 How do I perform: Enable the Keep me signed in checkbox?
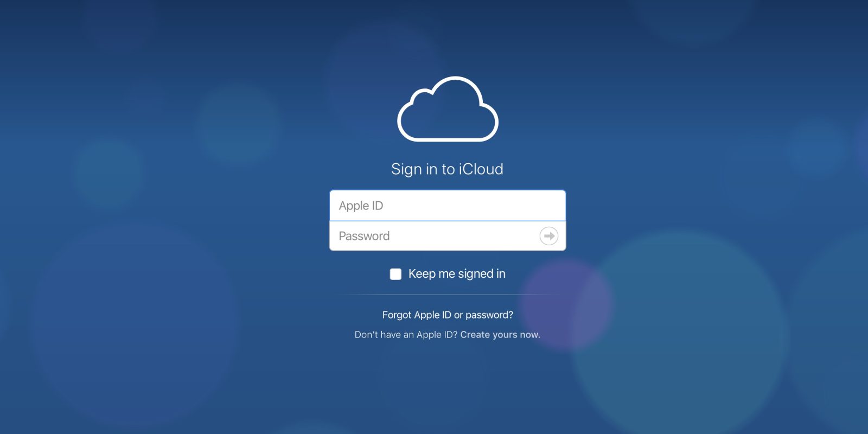395,274
